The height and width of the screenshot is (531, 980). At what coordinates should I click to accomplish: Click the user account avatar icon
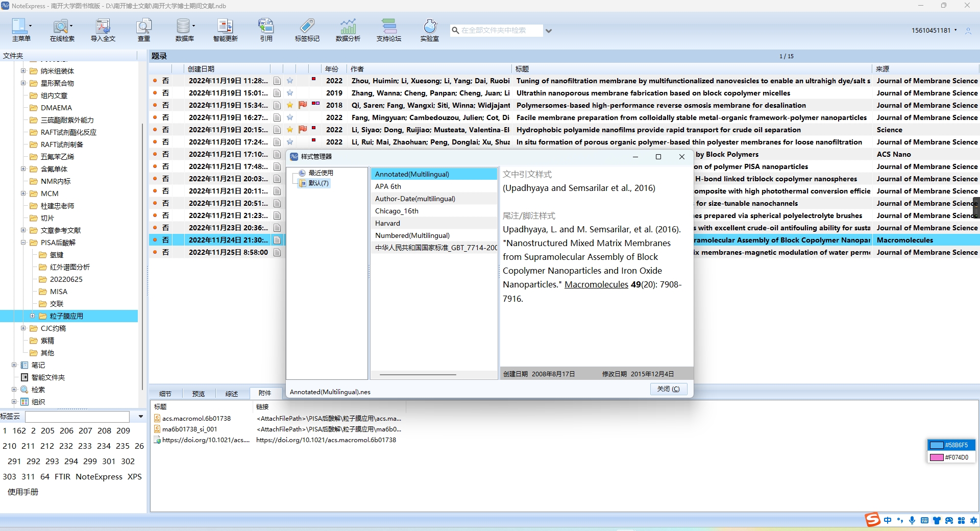pyautogui.click(x=968, y=31)
